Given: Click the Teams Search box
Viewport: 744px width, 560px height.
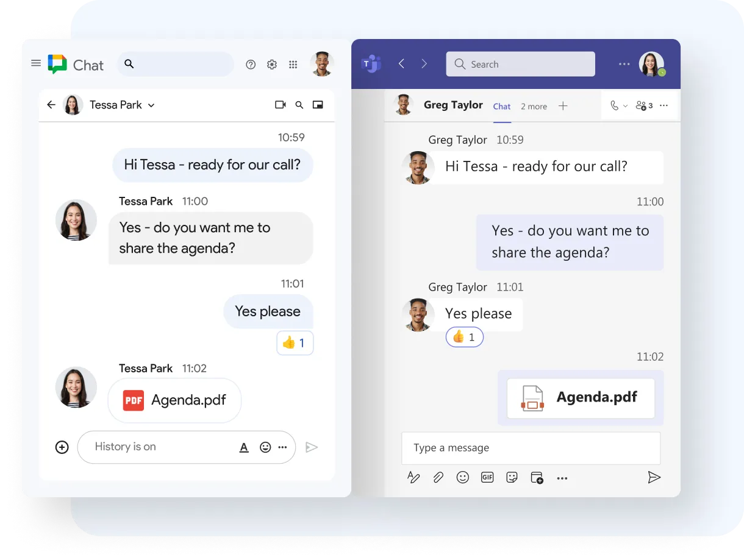Looking at the screenshot, I should pyautogui.click(x=521, y=64).
